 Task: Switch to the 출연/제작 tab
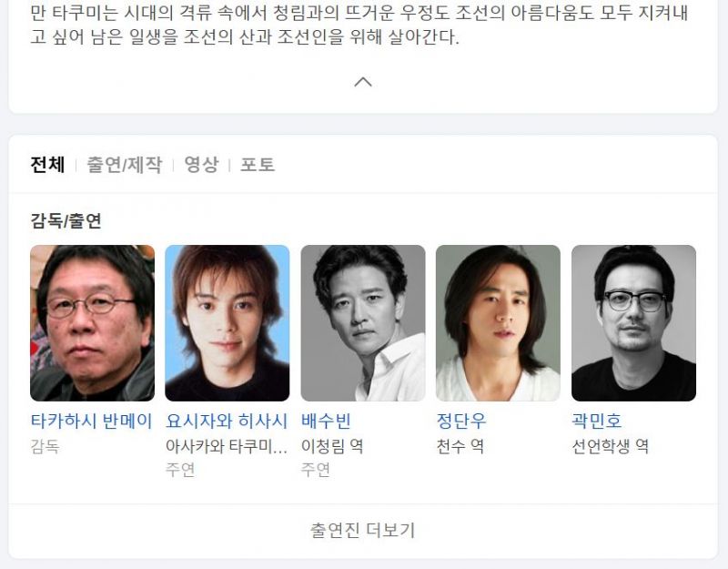click(125, 165)
